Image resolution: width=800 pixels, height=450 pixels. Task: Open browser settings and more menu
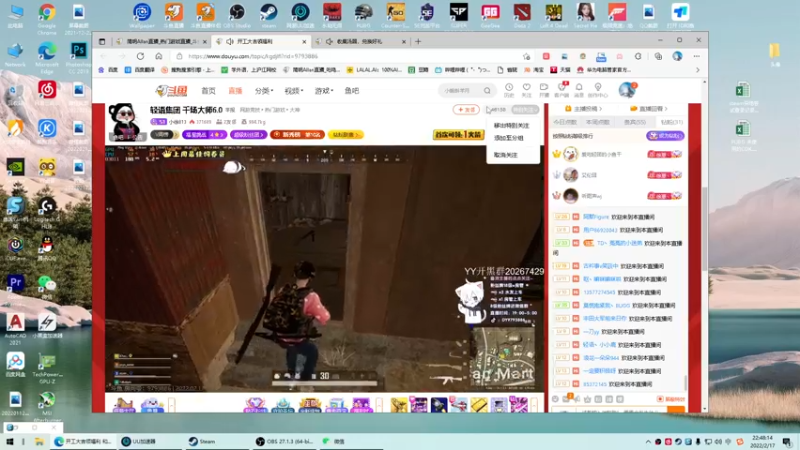pyautogui.click(x=696, y=56)
